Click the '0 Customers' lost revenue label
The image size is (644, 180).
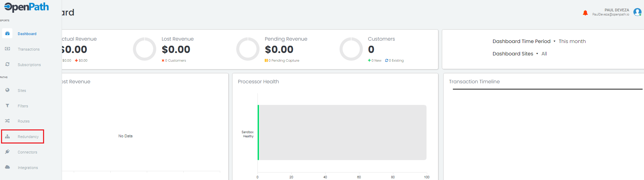174,61
